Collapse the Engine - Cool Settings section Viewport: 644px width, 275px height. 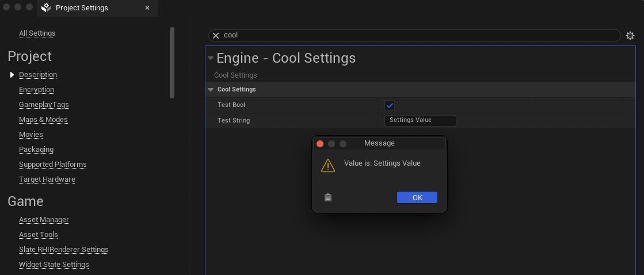point(210,58)
